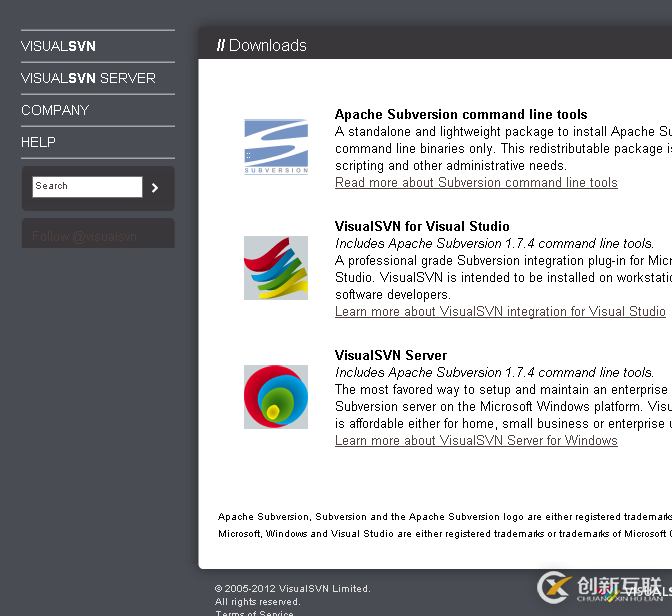Open the VISUALSVN SERVER menu item

tap(88, 78)
